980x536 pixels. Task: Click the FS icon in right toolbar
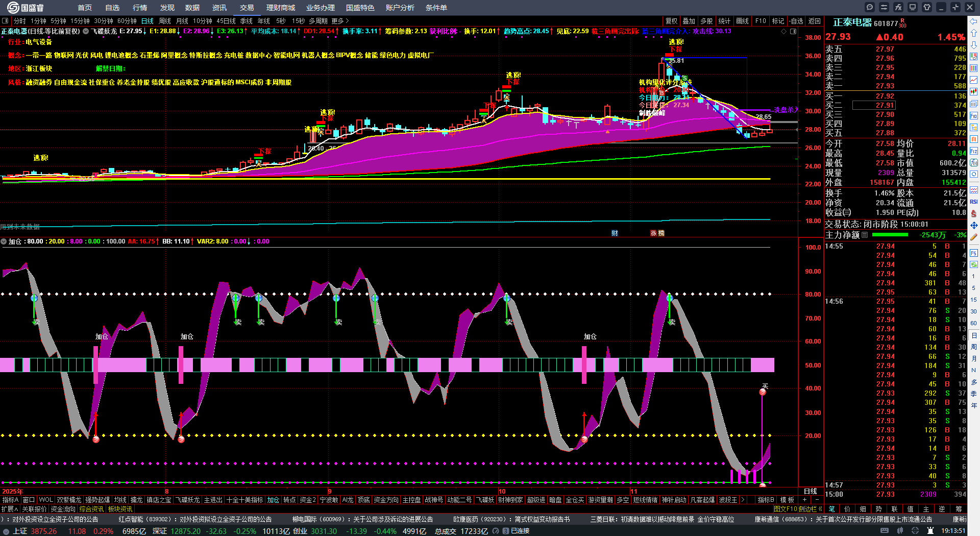[974, 253]
